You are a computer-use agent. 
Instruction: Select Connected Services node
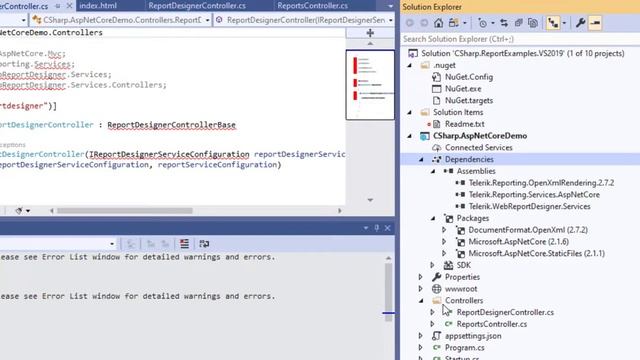478,148
